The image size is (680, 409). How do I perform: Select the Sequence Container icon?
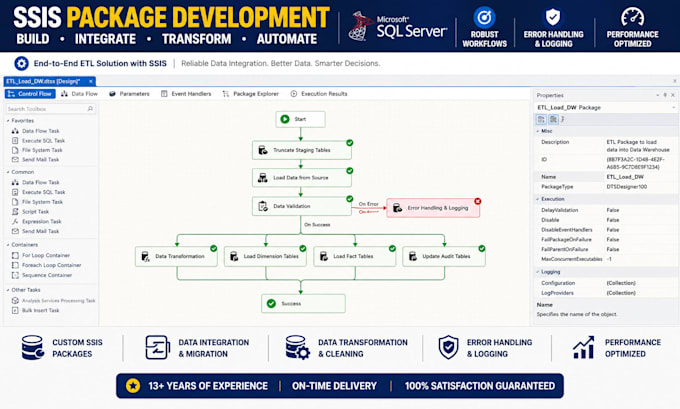click(x=15, y=275)
